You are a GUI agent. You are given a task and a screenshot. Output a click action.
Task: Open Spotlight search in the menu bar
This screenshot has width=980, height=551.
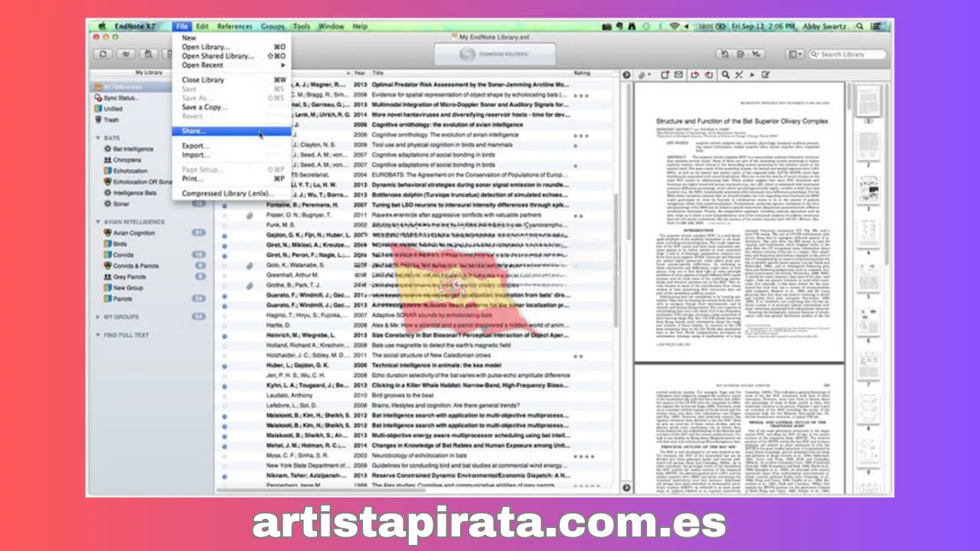(x=860, y=26)
